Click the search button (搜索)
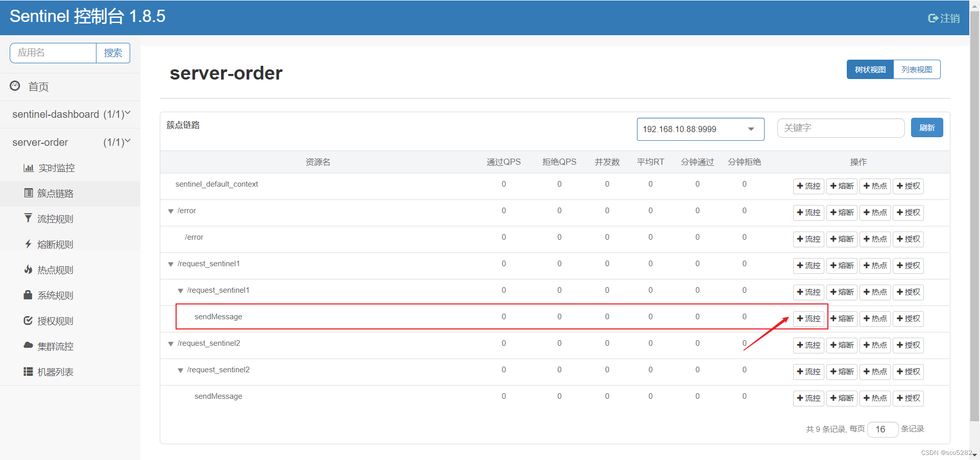The width and height of the screenshot is (980, 460). click(113, 53)
